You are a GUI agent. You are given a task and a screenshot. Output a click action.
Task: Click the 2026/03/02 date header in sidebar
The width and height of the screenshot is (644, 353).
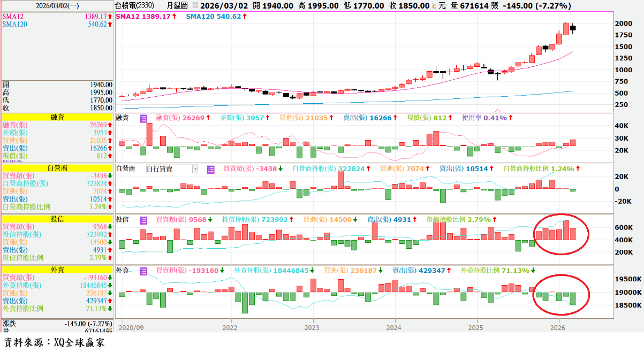pyautogui.click(x=57, y=6)
